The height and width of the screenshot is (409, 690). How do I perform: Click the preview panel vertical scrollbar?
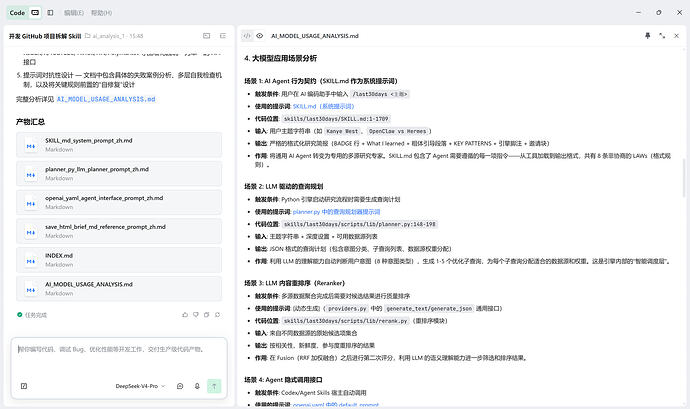(683, 177)
